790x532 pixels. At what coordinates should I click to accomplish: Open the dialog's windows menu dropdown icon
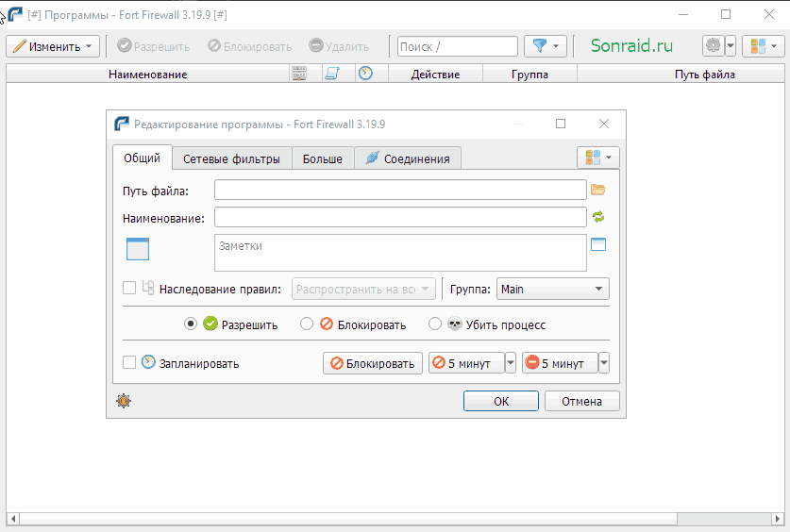pyautogui.click(x=598, y=158)
